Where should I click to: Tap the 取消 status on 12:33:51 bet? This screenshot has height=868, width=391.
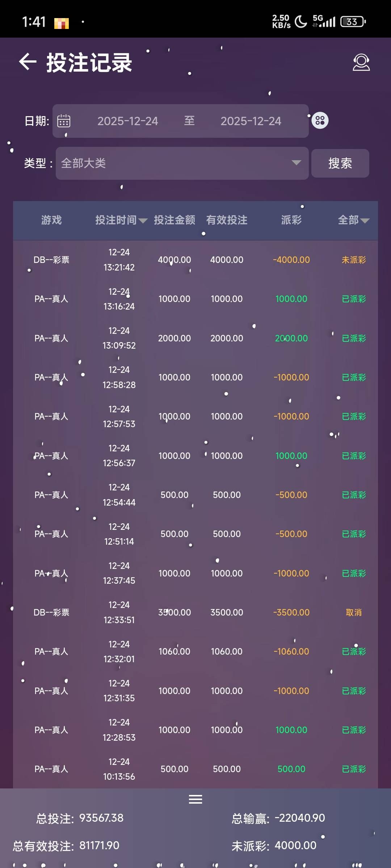tap(354, 612)
